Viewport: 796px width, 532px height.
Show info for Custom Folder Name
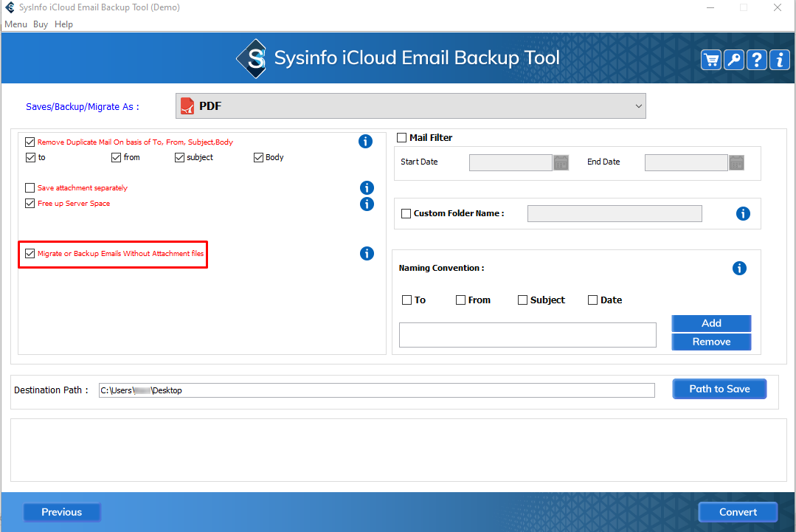[x=743, y=214]
